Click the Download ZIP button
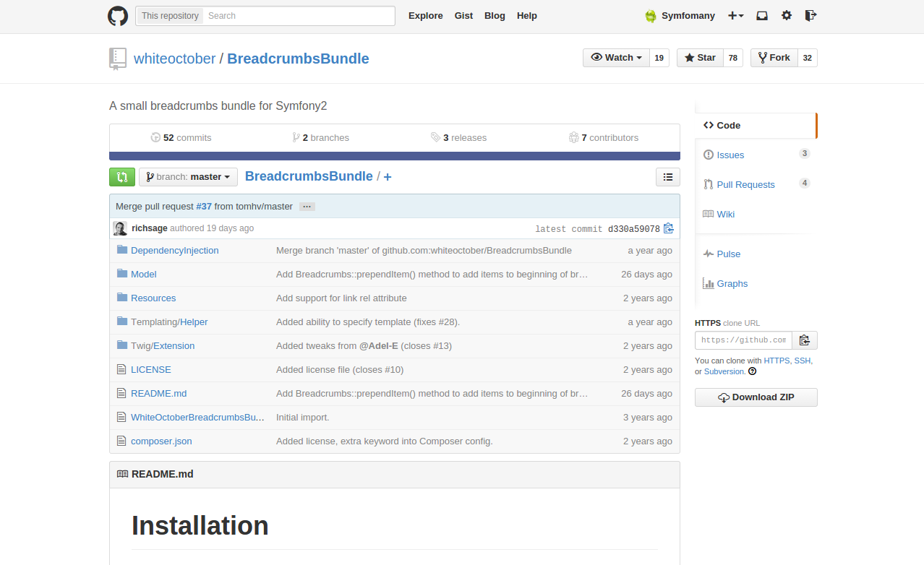 click(756, 397)
